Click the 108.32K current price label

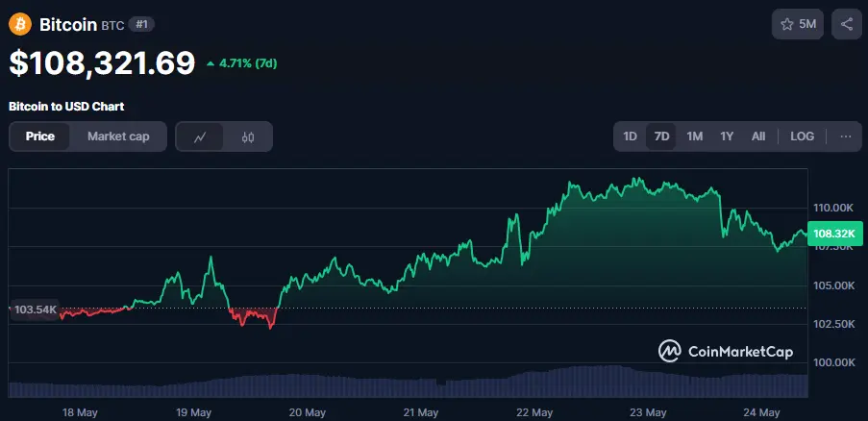click(x=834, y=234)
